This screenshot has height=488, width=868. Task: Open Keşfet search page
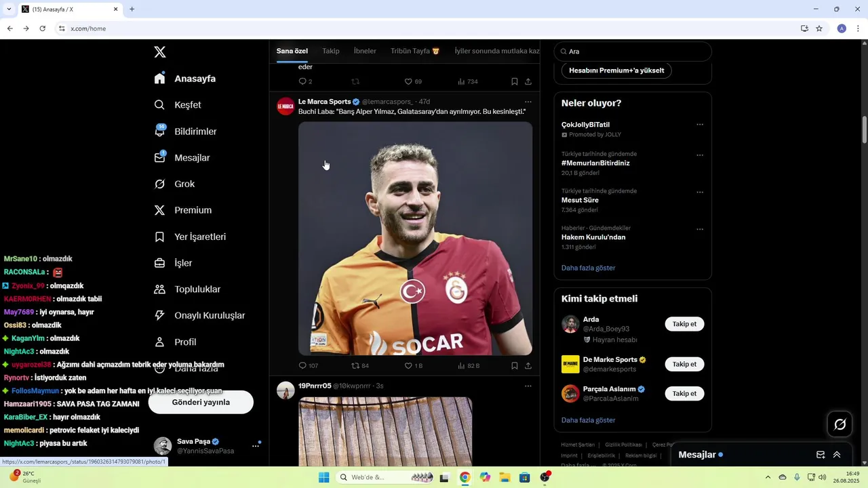pos(178,105)
